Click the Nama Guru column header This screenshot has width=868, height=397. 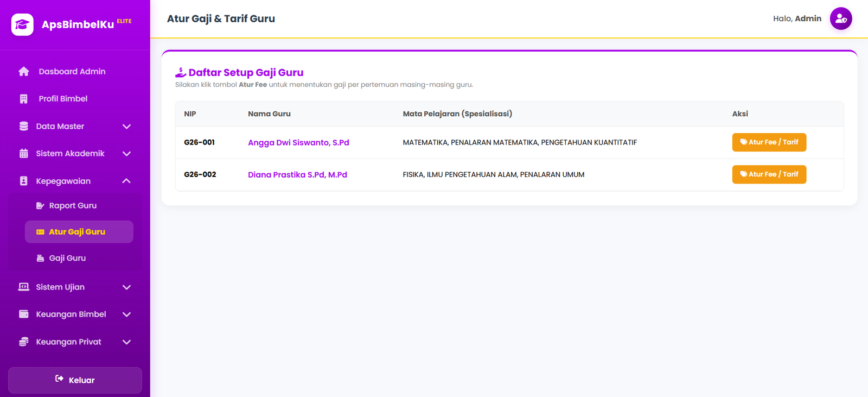click(x=269, y=114)
